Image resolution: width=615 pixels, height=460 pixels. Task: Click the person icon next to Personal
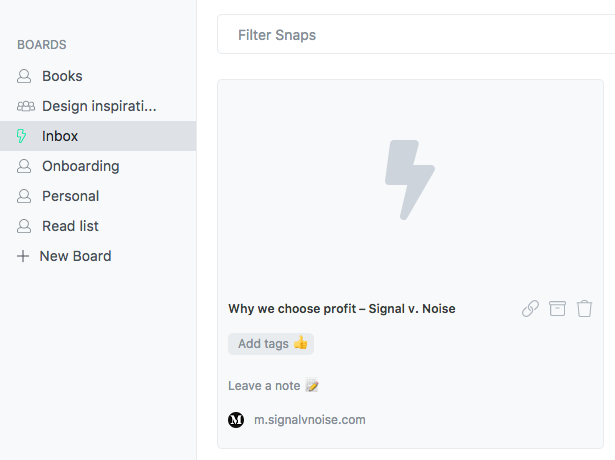point(24,196)
